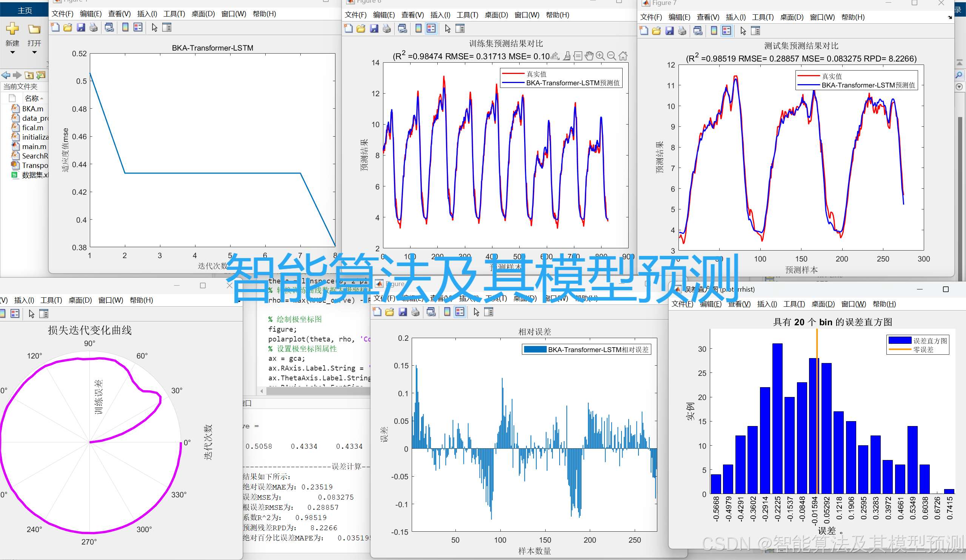Image resolution: width=966 pixels, height=560 pixels.
Task: Toggle zoom-in mode in Figure 7
Action: pos(600,56)
